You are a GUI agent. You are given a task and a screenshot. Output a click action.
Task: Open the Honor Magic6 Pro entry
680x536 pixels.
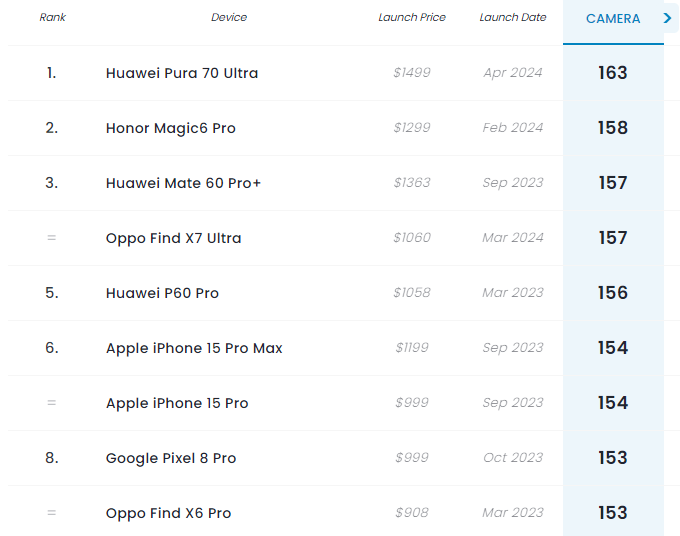[x=170, y=128]
